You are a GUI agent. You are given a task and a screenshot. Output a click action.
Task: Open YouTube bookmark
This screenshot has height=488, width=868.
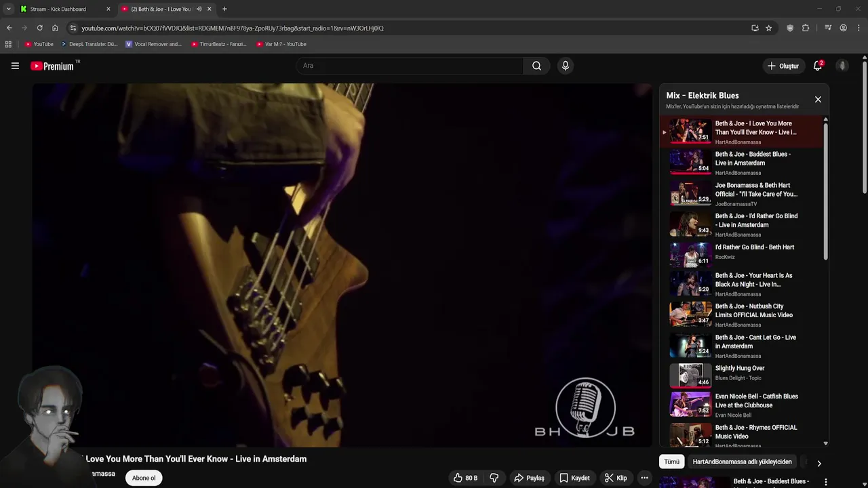pos(39,44)
